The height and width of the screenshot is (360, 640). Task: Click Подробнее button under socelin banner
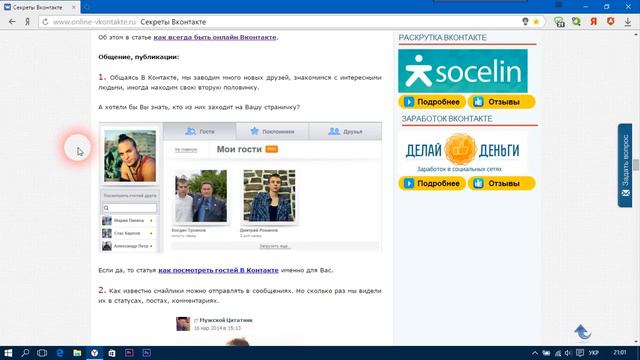(x=432, y=102)
